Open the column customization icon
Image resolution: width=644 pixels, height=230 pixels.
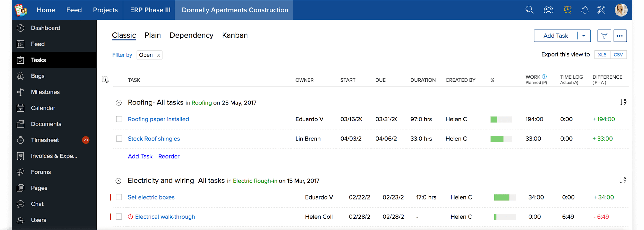[x=105, y=80]
